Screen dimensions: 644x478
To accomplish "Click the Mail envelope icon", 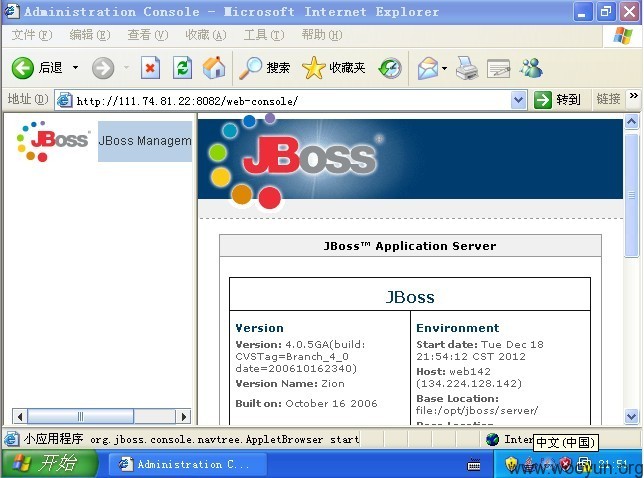I will tap(428, 68).
